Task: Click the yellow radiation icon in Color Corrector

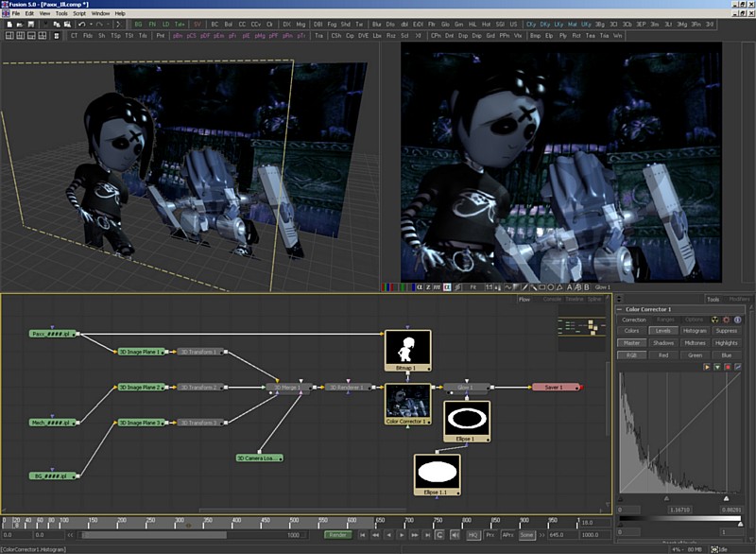Action: (x=715, y=320)
